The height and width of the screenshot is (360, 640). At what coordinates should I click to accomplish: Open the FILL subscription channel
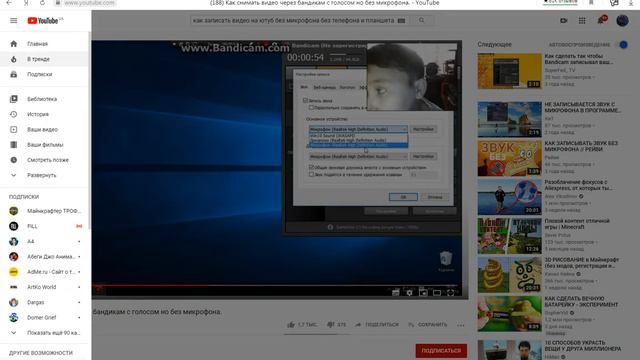coord(44,226)
